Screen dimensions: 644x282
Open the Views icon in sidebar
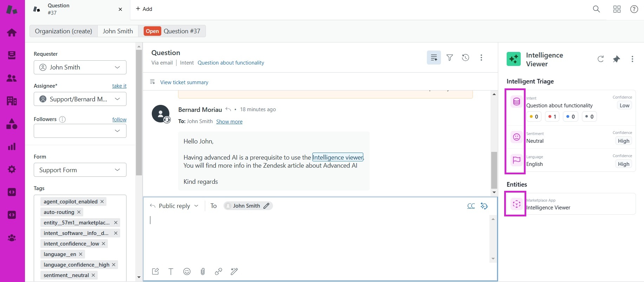pos(12,55)
